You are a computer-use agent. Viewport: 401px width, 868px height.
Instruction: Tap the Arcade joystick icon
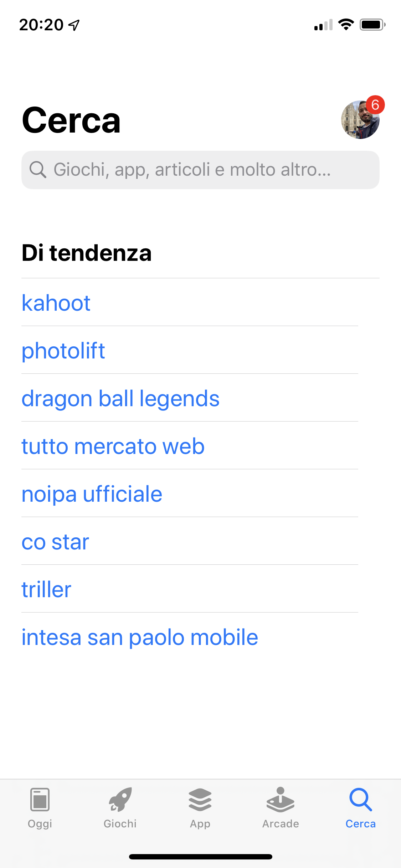[281, 799]
